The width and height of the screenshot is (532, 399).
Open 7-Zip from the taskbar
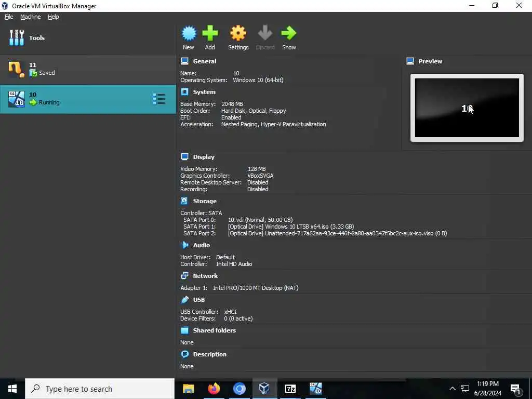point(290,389)
